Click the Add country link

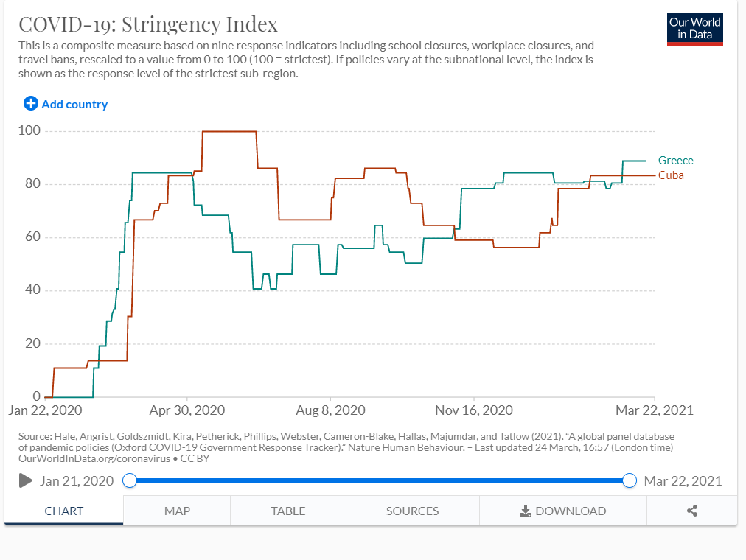click(74, 104)
